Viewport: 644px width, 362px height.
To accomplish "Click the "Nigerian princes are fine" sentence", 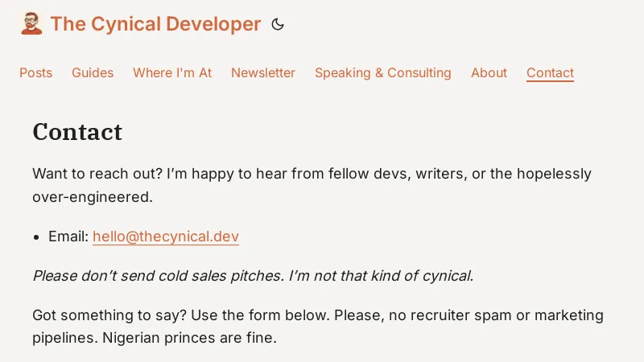I will tap(189, 338).
